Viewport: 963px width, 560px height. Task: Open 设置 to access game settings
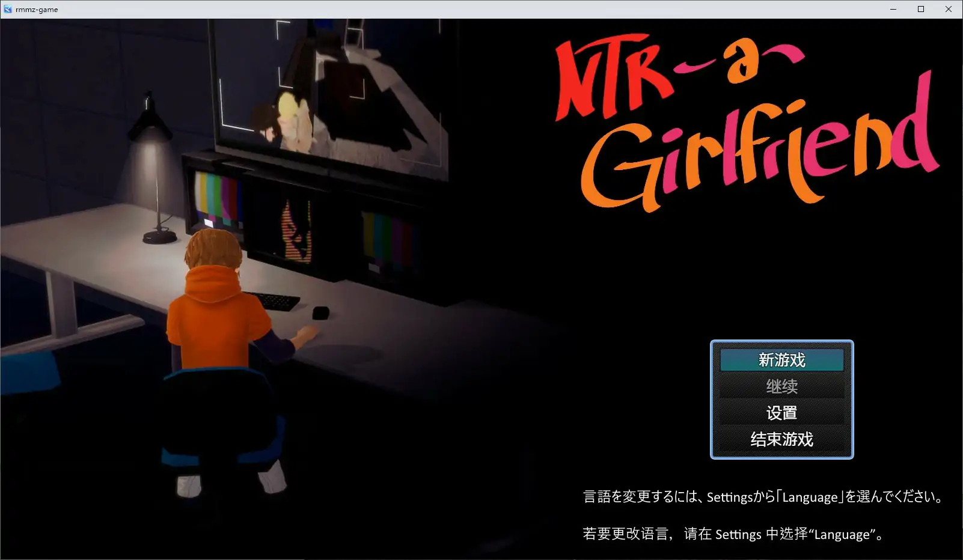[x=781, y=413]
